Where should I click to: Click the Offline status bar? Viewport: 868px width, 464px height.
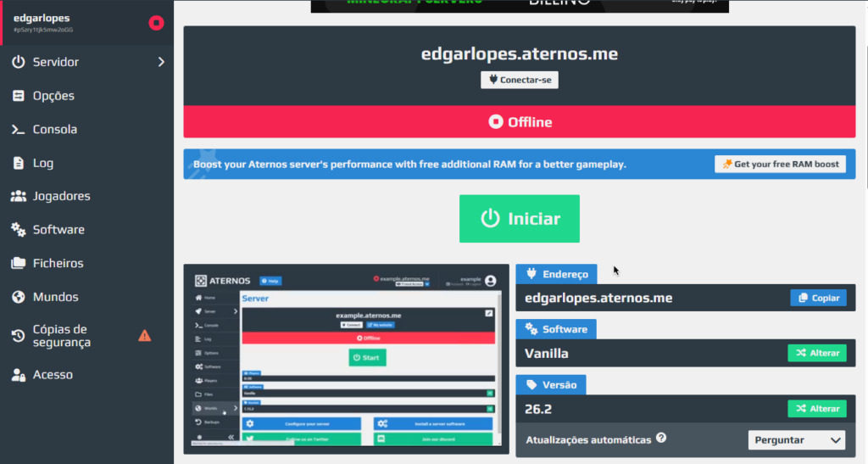coord(520,122)
